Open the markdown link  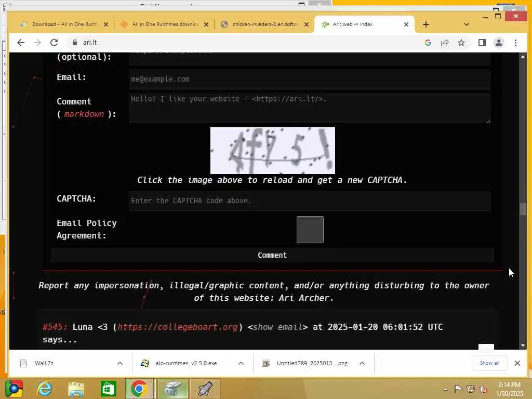click(x=84, y=114)
